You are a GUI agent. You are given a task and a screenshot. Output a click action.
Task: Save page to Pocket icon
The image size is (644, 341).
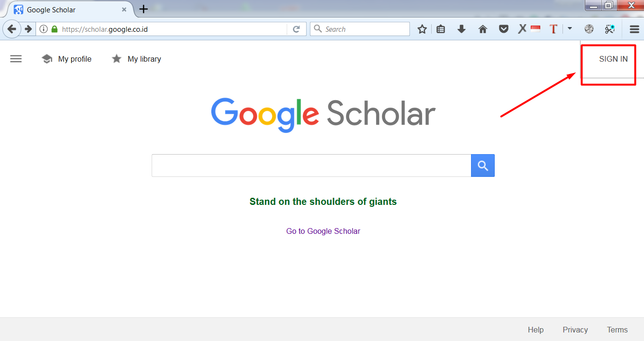(x=504, y=29)
